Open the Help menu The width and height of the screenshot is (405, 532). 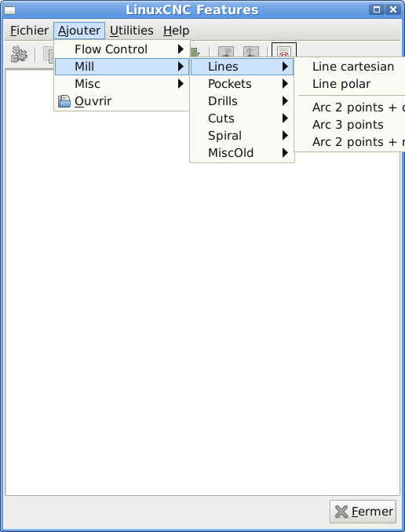point(176,31)
